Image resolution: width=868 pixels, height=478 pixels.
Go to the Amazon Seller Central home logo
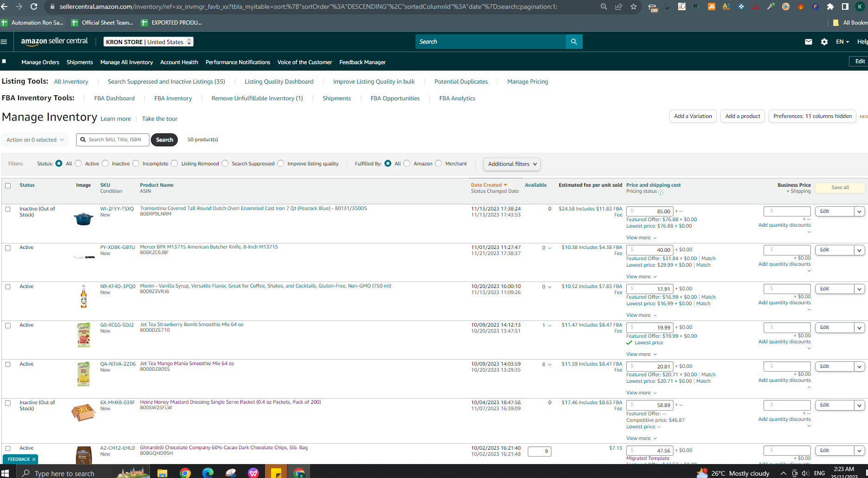click(x=54, y=41)
